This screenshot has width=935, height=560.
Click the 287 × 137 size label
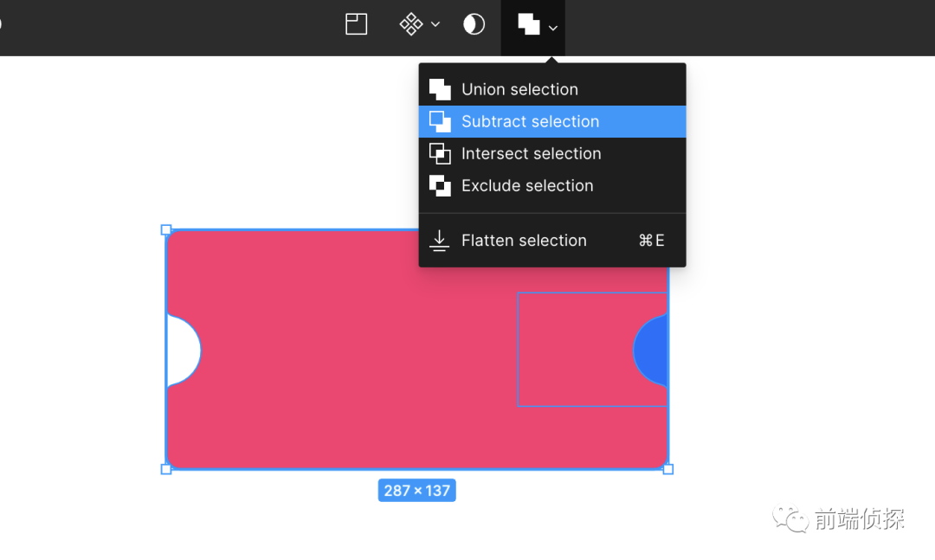[x=416, y=490]
